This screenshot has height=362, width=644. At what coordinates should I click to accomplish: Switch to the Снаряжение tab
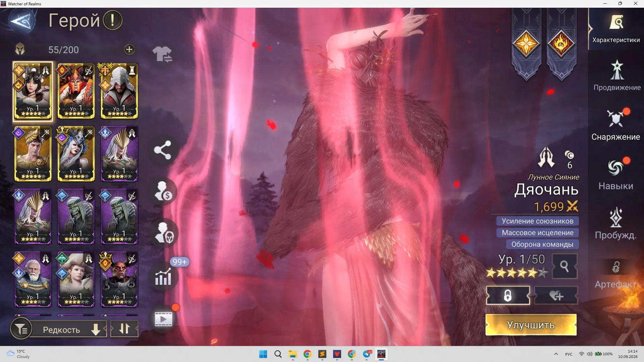616,125
